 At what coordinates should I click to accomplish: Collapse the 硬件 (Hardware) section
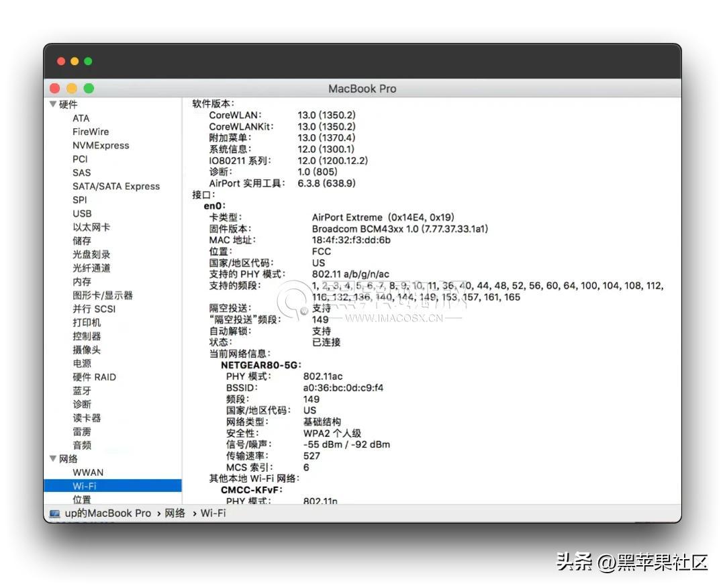pyautogui.click(x=52, y=104)
